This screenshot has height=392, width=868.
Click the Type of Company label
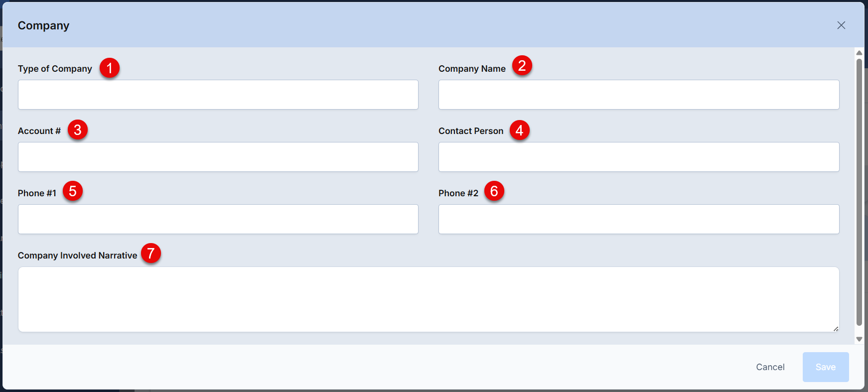pyautogui.click(x=55, y=69)
